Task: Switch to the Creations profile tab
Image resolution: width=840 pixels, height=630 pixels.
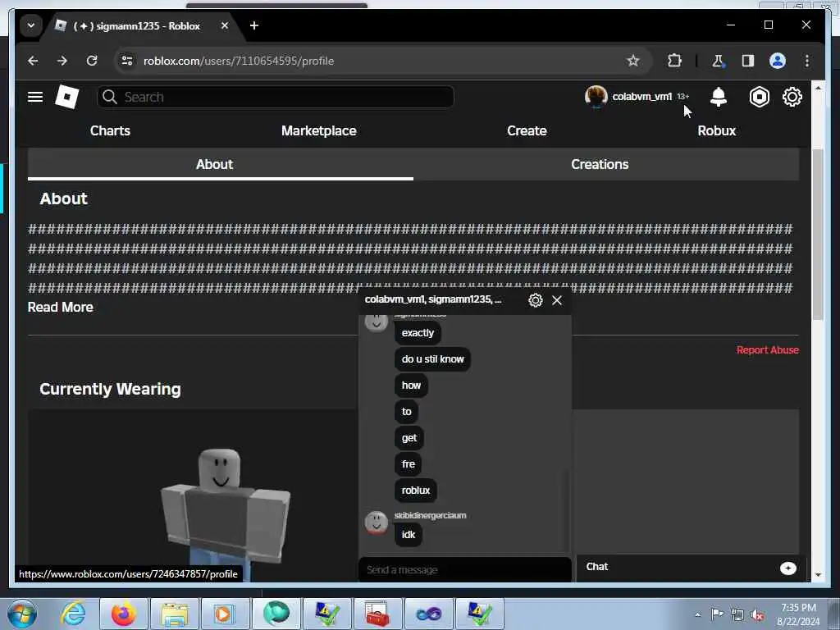Action: (x=600, y=164)
